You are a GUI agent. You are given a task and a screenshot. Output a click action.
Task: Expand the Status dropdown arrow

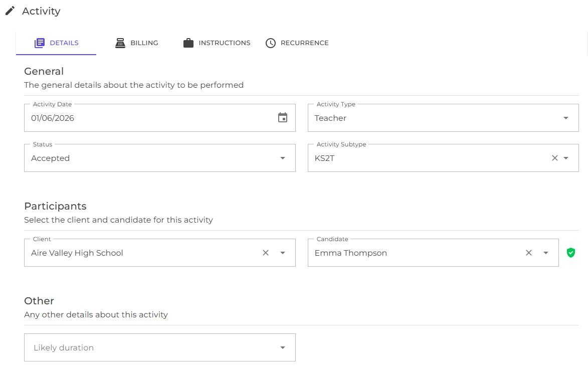(x=283, y=158)
